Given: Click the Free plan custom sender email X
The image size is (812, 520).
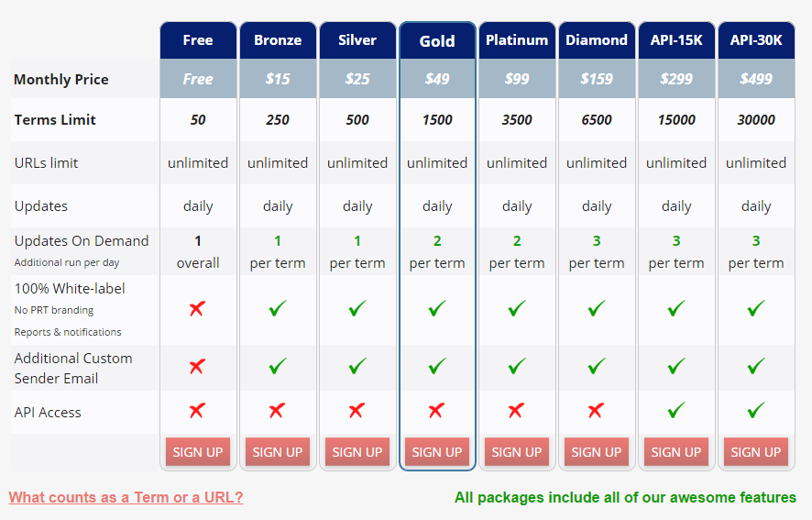Looking at the screenshot, I should click(197, 367).
